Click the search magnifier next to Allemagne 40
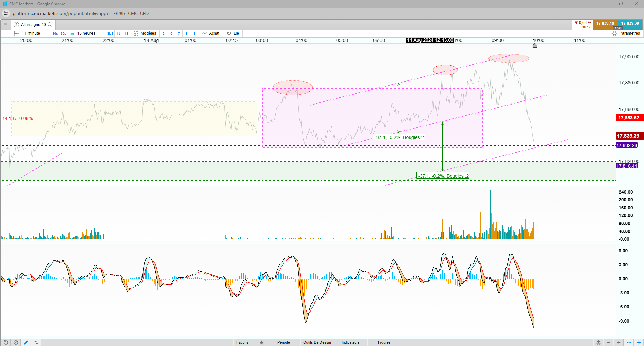The image size is (644, 346). point(50,25)
